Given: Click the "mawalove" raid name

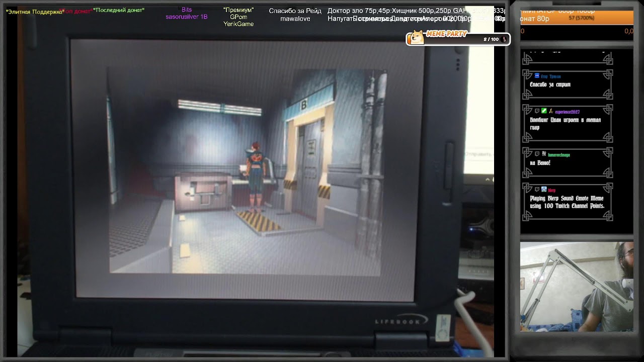Looking at the screenshot, I should (295, 19).
